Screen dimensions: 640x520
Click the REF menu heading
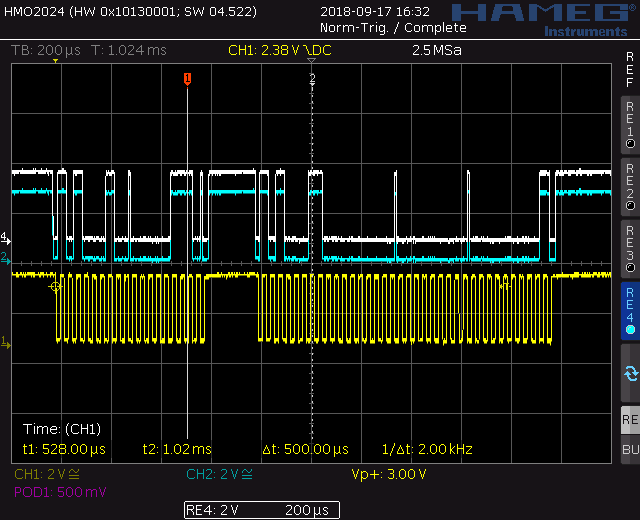point(630,70)
